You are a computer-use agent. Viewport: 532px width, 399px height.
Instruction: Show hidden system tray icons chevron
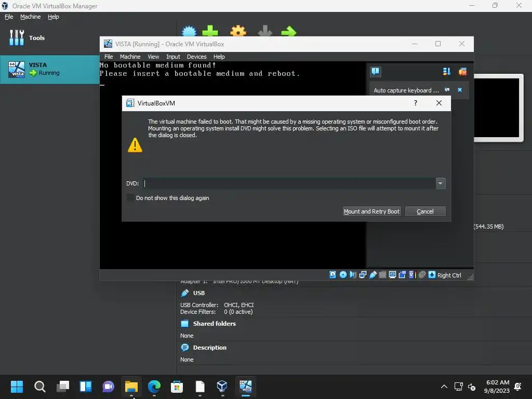(444, 387)
